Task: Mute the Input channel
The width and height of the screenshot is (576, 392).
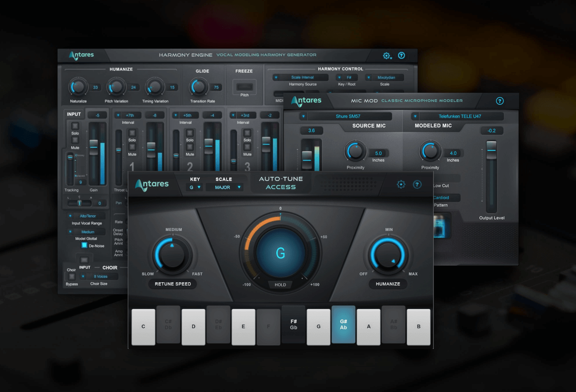Action: (75, 140)
